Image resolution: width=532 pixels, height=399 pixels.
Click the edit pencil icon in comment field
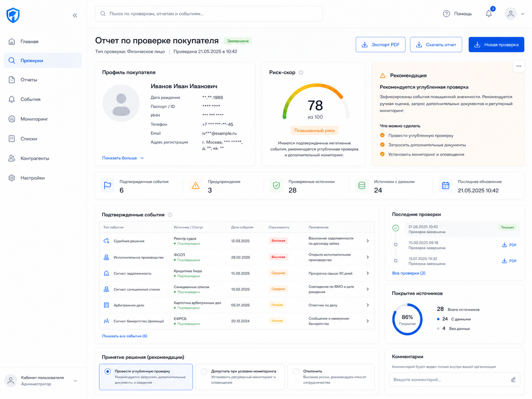[513, 380]
